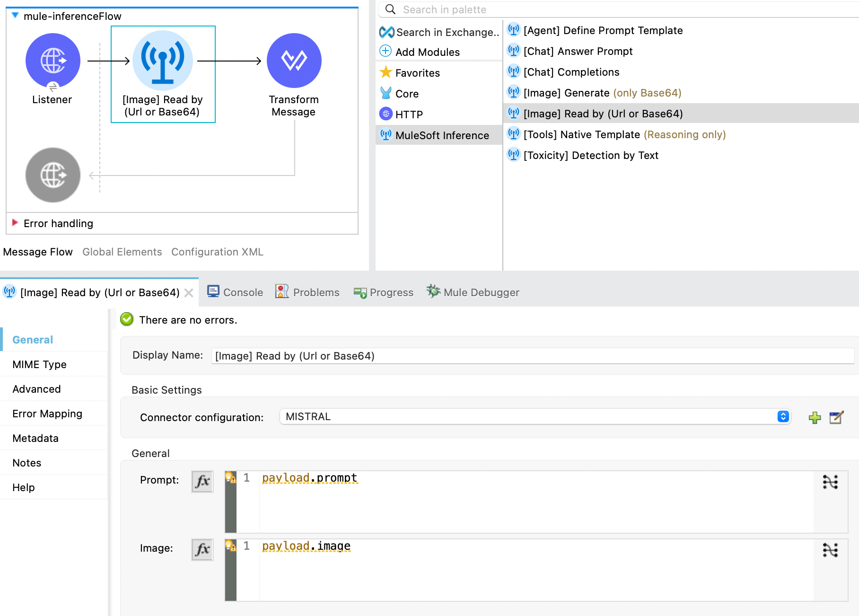Click the Problems tab icon
Screen dimensions: 859x616
tap(282, 291)
